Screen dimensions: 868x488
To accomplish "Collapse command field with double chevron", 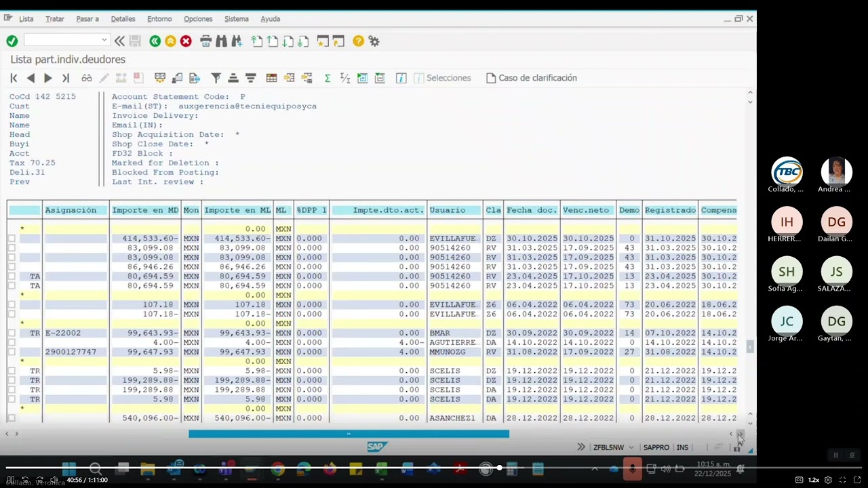I will 119,41.
